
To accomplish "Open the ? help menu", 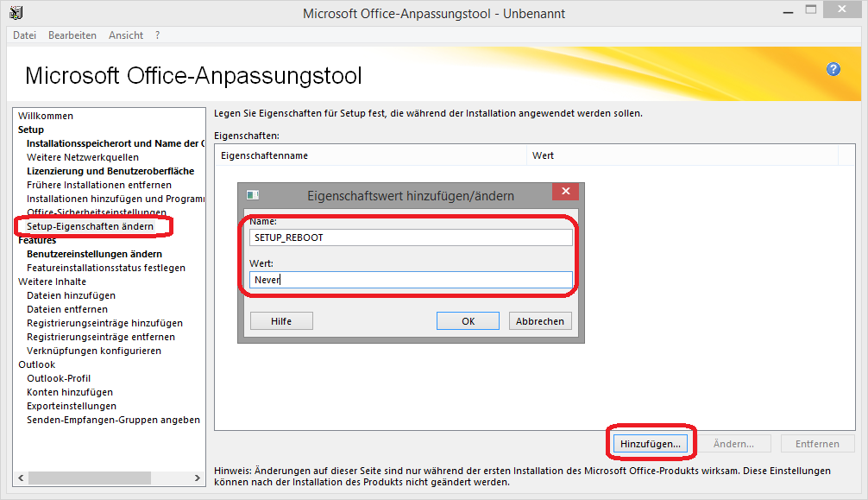I will click(x=158, y=35).
